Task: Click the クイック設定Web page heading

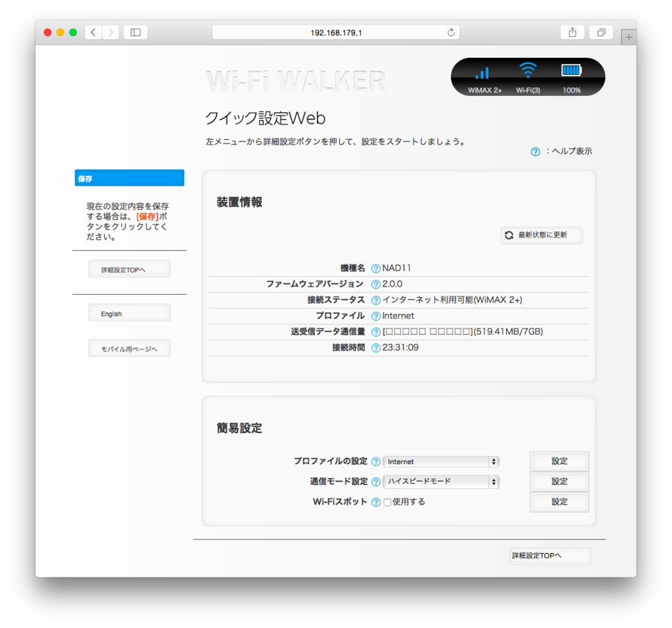Action: pyautogui.click(x=266, y=118)
